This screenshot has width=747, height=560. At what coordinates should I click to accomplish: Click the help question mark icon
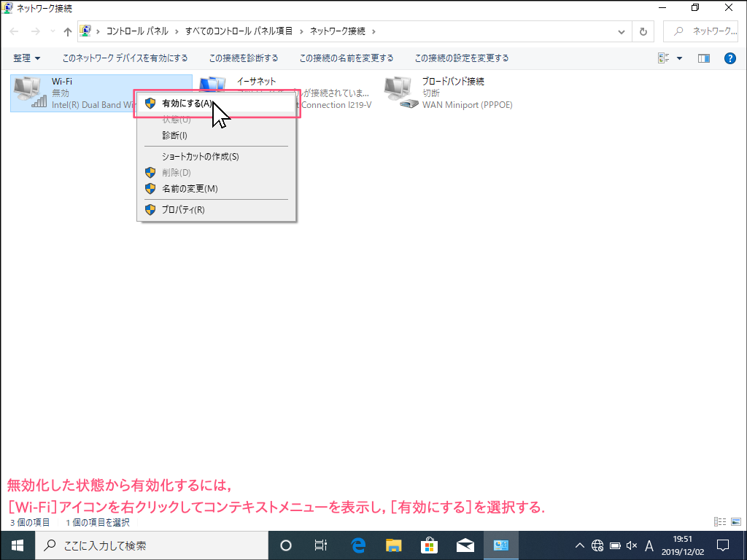(x=729, y=58)
